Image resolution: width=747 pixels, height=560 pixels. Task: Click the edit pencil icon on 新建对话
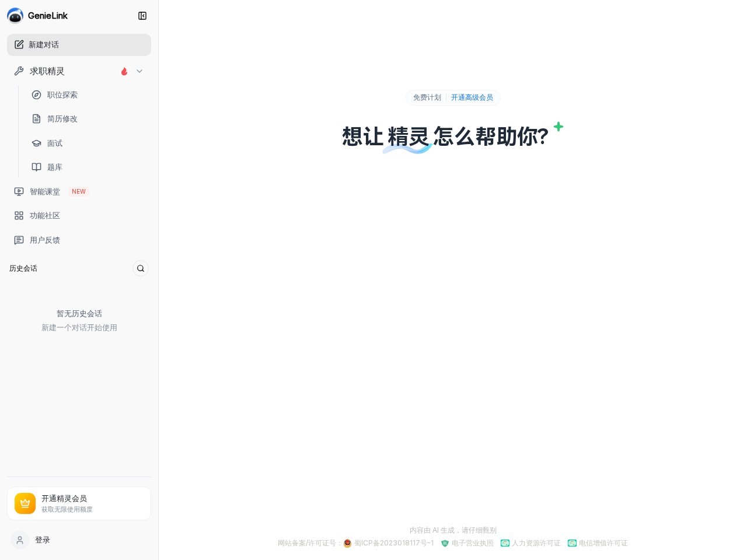pyautogui.click(x=19, y=45)
